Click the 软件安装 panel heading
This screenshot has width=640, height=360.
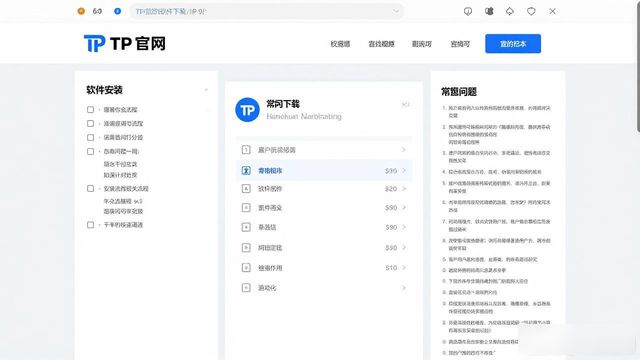click(x=104, y=90)
